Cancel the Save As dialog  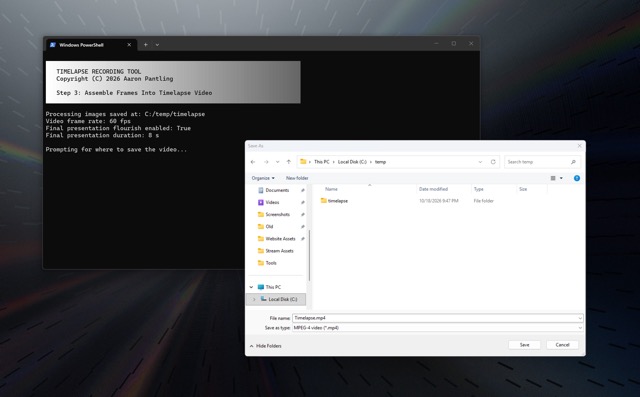562,345
